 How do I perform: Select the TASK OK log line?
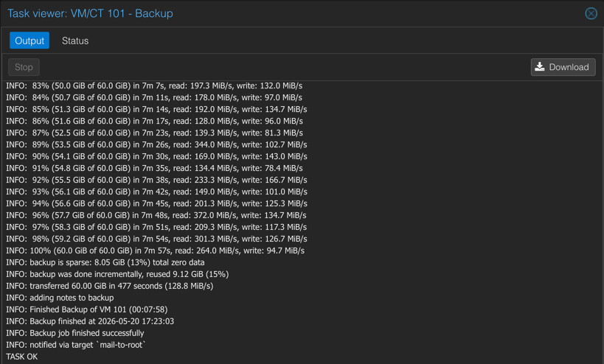pyautogui.click(x=22, y=357)
